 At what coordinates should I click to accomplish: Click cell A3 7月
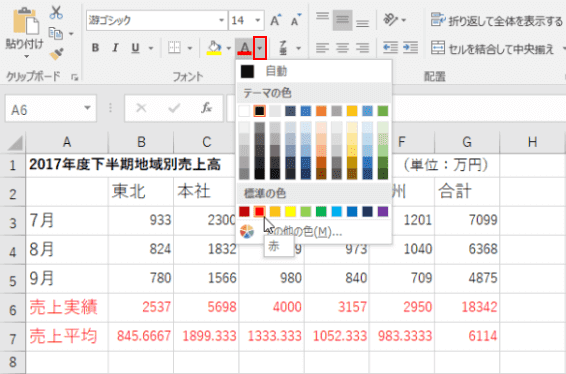click(67, 220)
